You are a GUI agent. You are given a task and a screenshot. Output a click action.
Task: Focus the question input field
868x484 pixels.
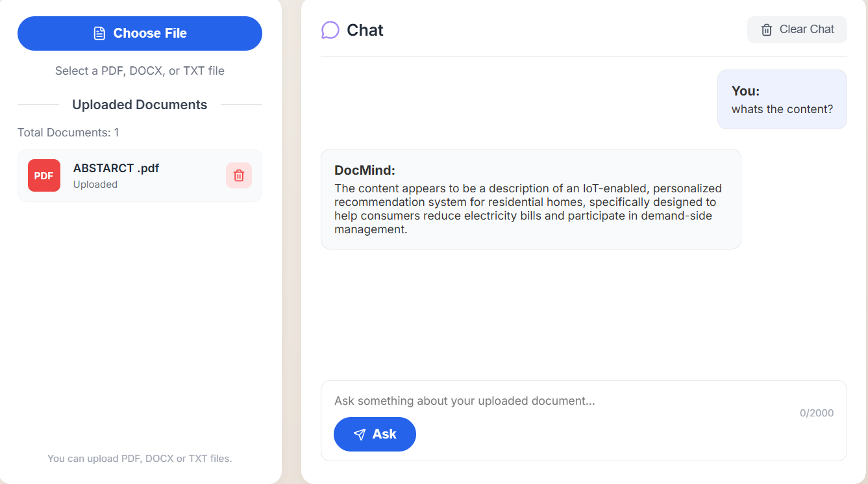(x=560, y=401)
